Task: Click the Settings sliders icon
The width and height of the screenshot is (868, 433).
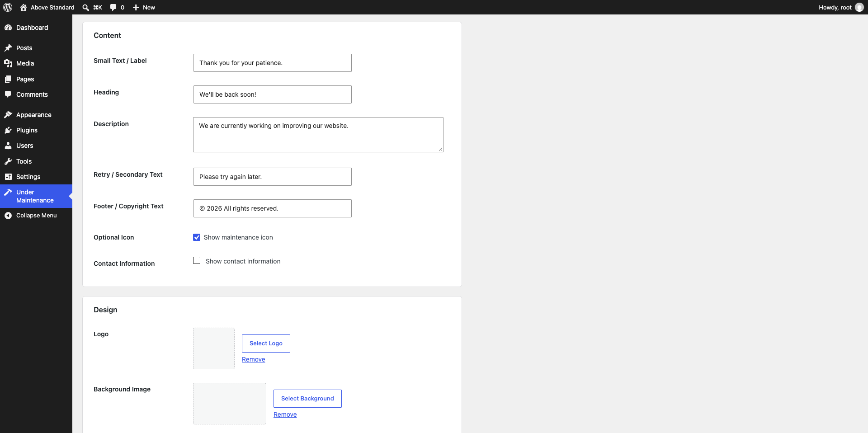Action: (x=8, y=177)
